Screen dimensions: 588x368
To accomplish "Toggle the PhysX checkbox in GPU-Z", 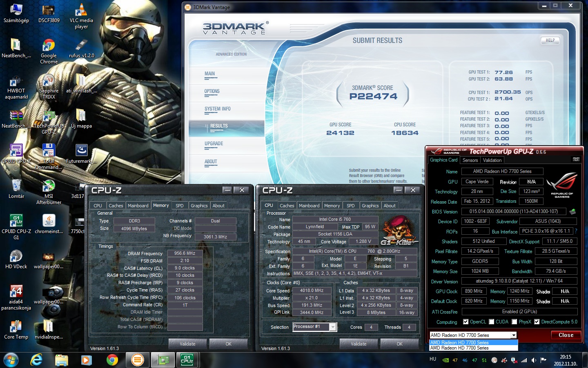I will click(514, 322).
